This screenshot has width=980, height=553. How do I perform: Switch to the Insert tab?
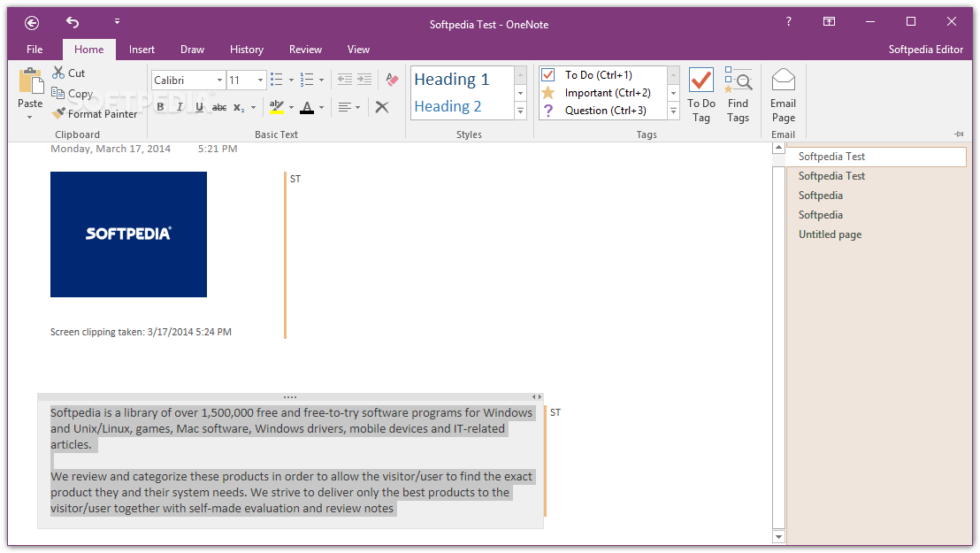pyautogui.click(x=142, y=50)
